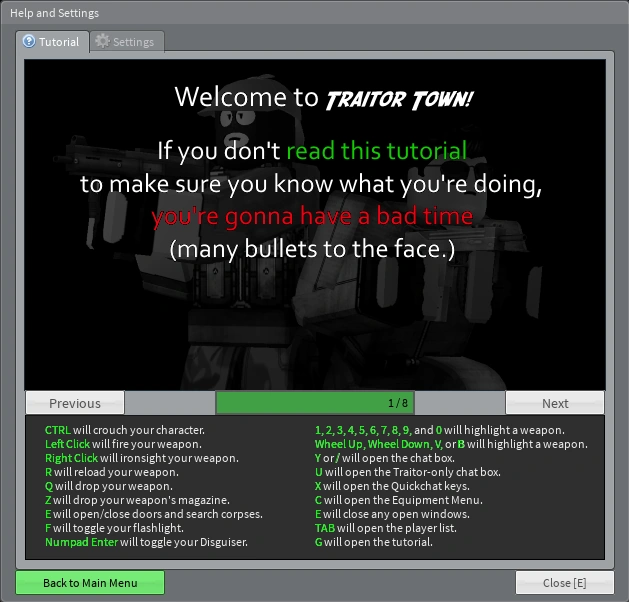Click the Wheel Up, Wheel Down keybind line

pyautogui.click(x=451, y=444)
